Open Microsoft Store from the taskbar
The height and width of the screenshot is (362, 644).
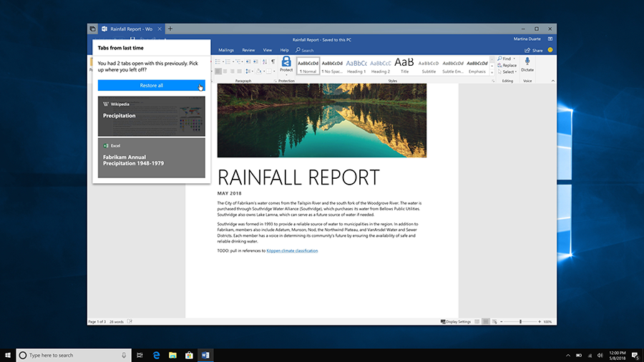189,355
